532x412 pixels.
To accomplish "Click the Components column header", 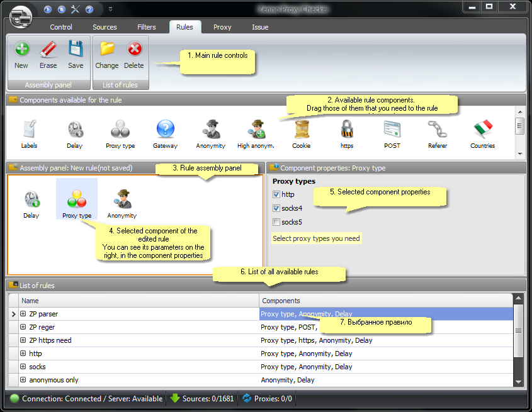I will pyautogui.click(x=385, y=301).
